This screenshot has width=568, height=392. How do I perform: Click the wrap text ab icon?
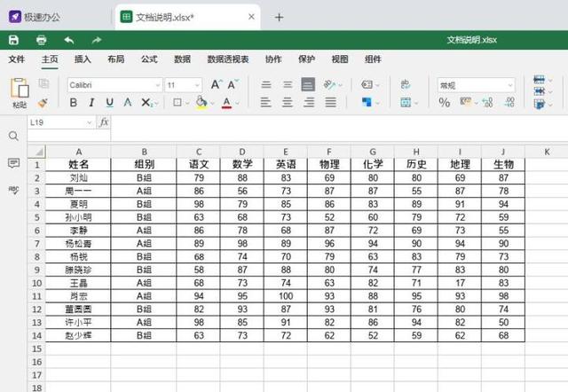pos(406,84)
